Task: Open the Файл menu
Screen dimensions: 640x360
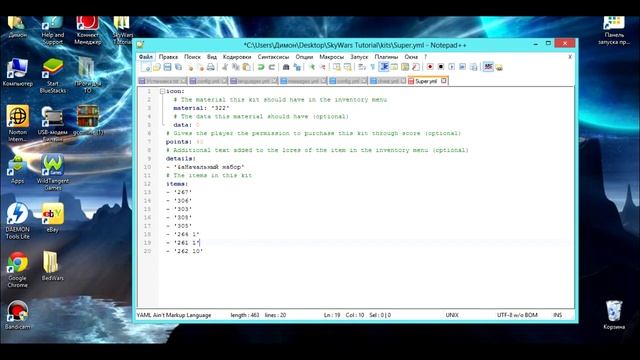Action: pyautogui.click(x=146, y=57)
